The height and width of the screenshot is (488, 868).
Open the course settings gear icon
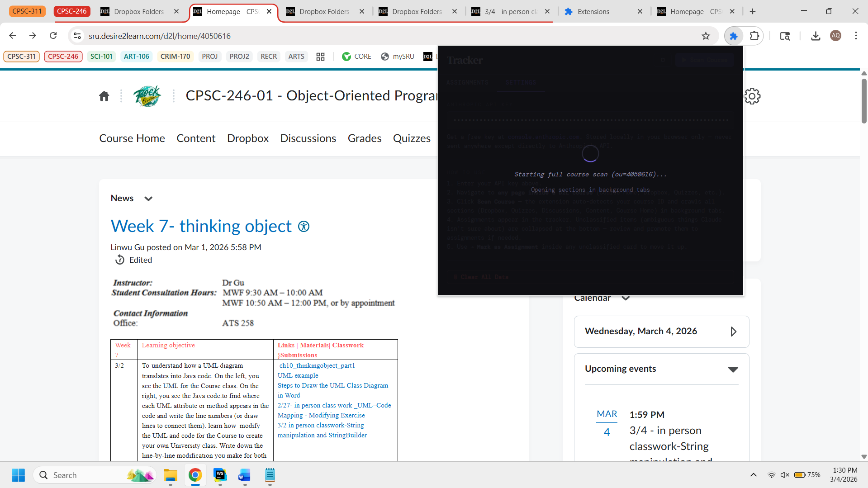[752, 96]
